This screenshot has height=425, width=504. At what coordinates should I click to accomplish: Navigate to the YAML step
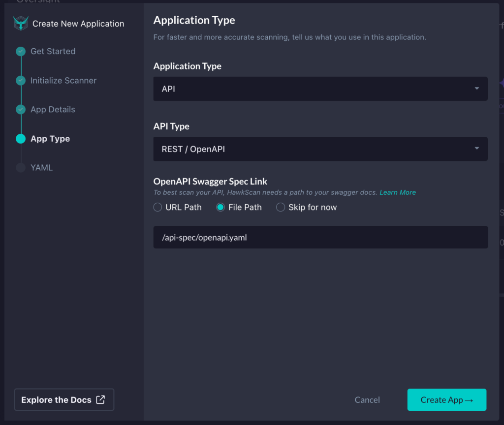(x=42, y=167)
